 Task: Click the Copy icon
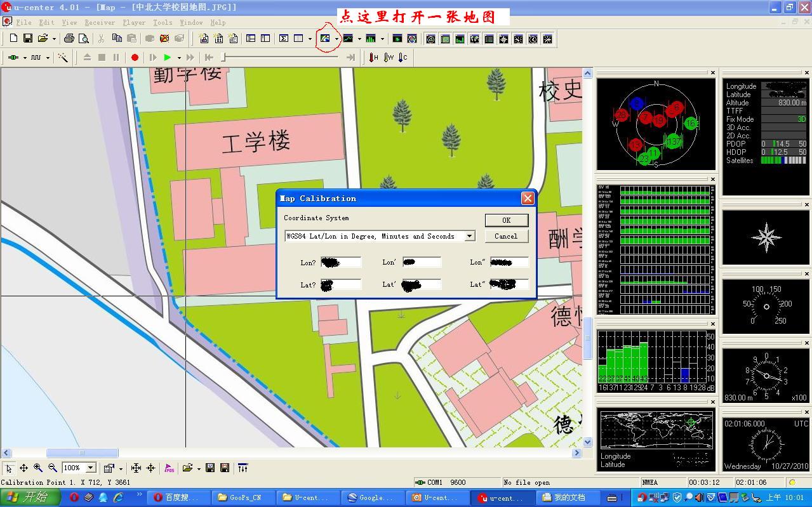pos(117,39)
